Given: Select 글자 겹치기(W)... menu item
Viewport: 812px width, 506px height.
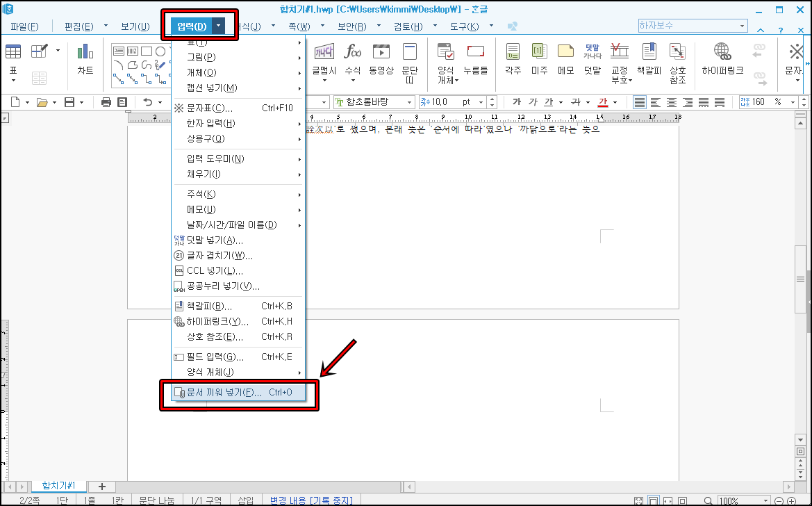Looking at the screenshot, I should pyautogui.click(x=239, y=255).
